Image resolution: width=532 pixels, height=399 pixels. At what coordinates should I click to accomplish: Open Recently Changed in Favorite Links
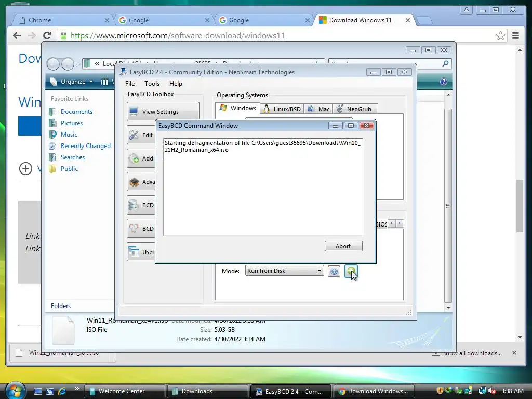click(x=86, y=146)
